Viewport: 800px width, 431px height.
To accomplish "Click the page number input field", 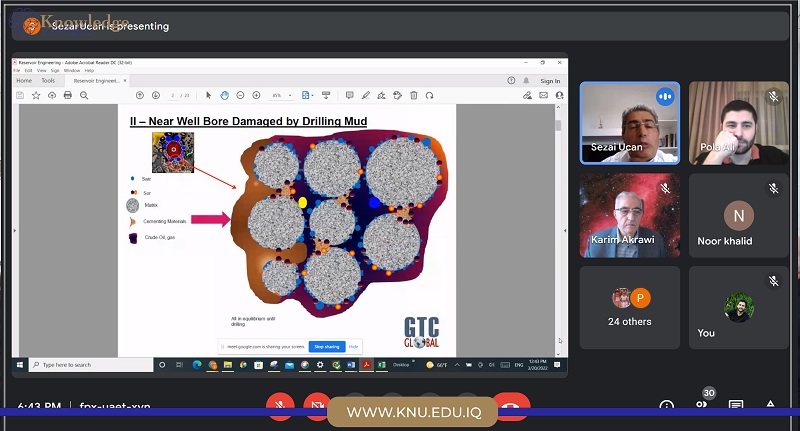I will pyautogui.click(x=173, y=95).
